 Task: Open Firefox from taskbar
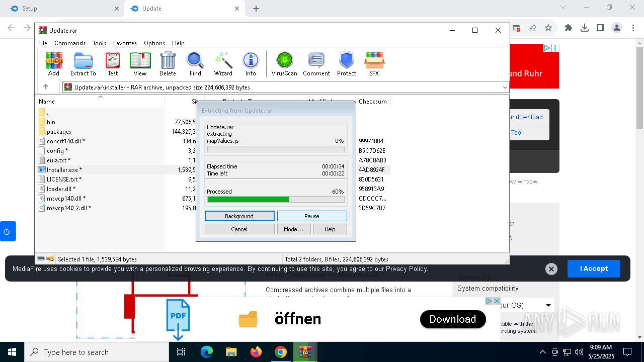[256, 352]
